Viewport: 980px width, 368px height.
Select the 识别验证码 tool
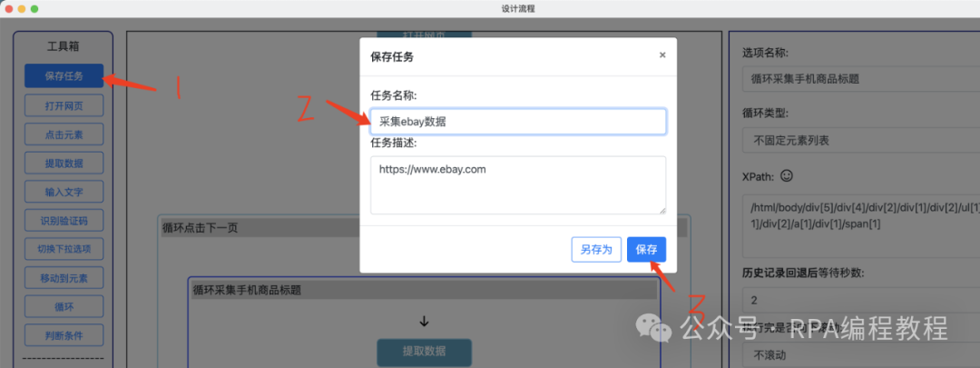[64, 221]
